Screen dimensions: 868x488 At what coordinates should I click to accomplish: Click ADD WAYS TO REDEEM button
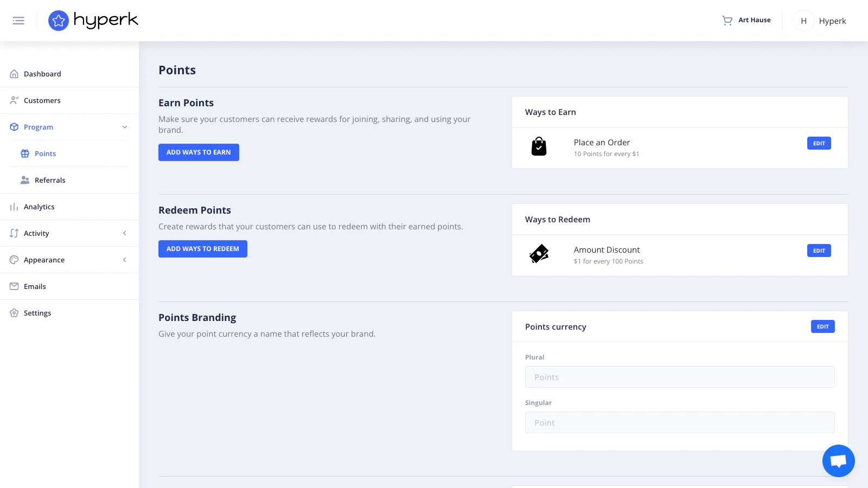pos(203,249)
